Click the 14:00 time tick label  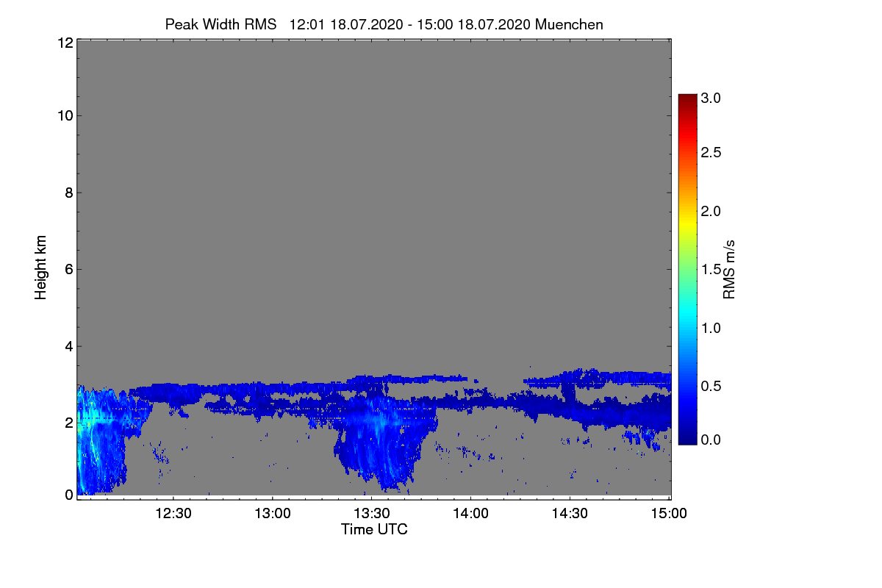pos(471,514)
